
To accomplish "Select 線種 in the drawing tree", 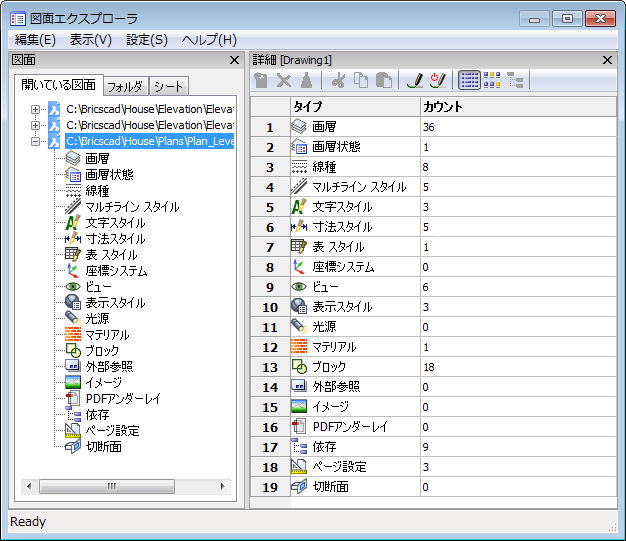I will (x=97, y=191).
